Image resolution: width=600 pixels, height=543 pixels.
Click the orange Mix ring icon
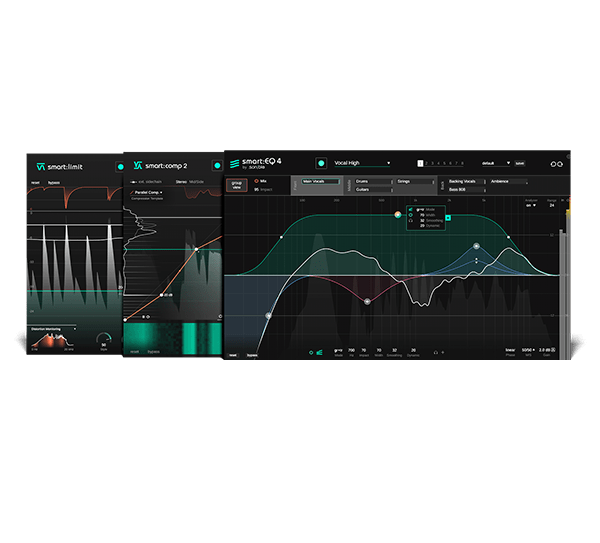pos(256,181)
